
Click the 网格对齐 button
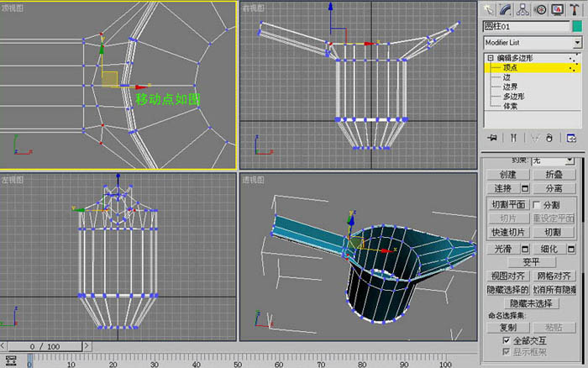554,276
